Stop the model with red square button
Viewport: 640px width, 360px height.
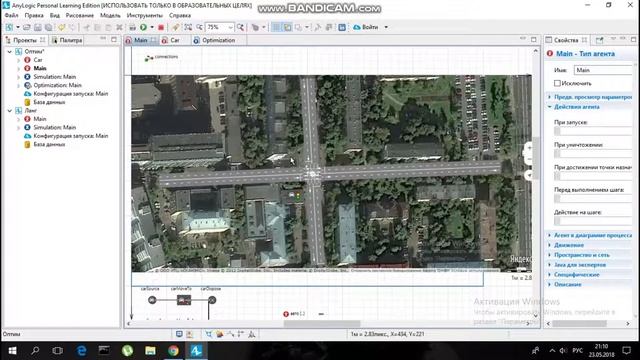(x=161, y=27)
